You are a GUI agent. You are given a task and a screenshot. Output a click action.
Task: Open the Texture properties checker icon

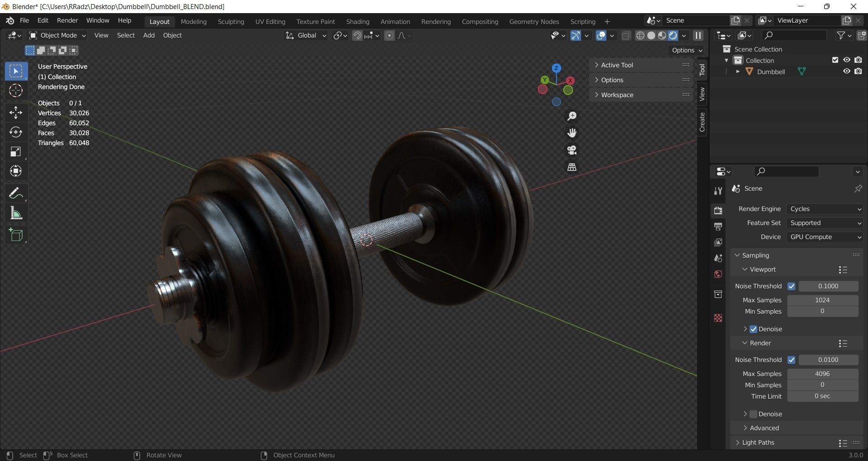(718, 318)
